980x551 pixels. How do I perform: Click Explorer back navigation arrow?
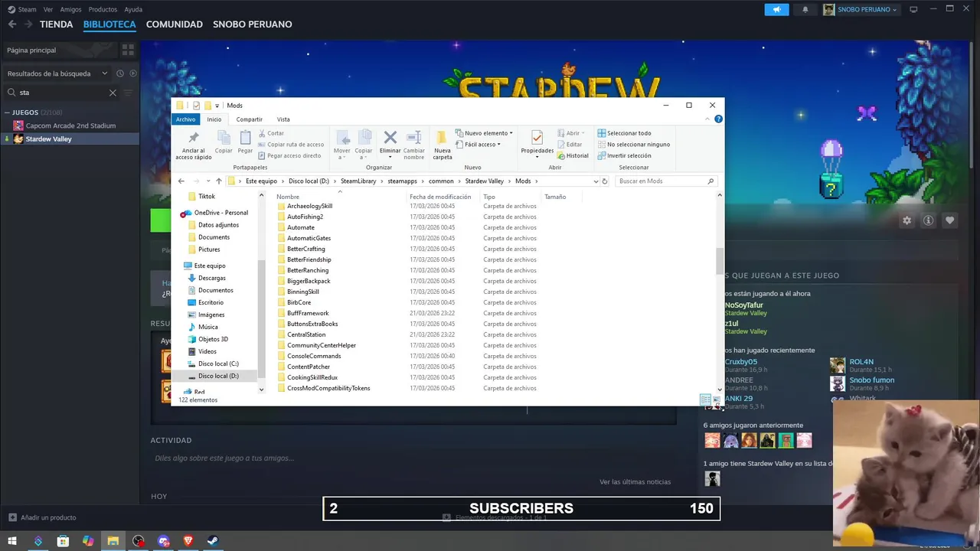[x=181, y=181]
